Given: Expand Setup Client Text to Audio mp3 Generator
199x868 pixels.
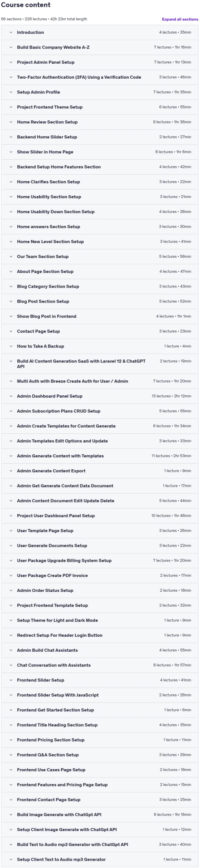Looking at the screenshot, I should [100, 860].
